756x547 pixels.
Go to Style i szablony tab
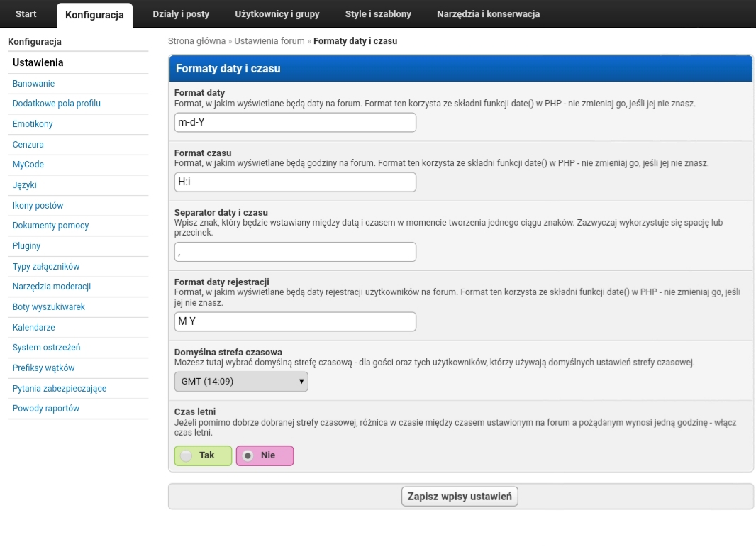pyautogui.click(x=378, y=14)
